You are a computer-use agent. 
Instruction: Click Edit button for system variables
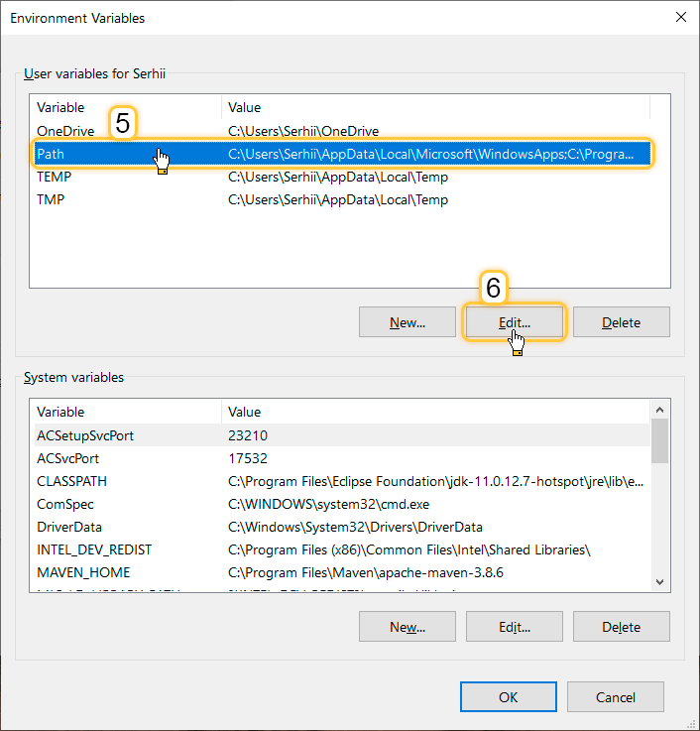[514, 627]
